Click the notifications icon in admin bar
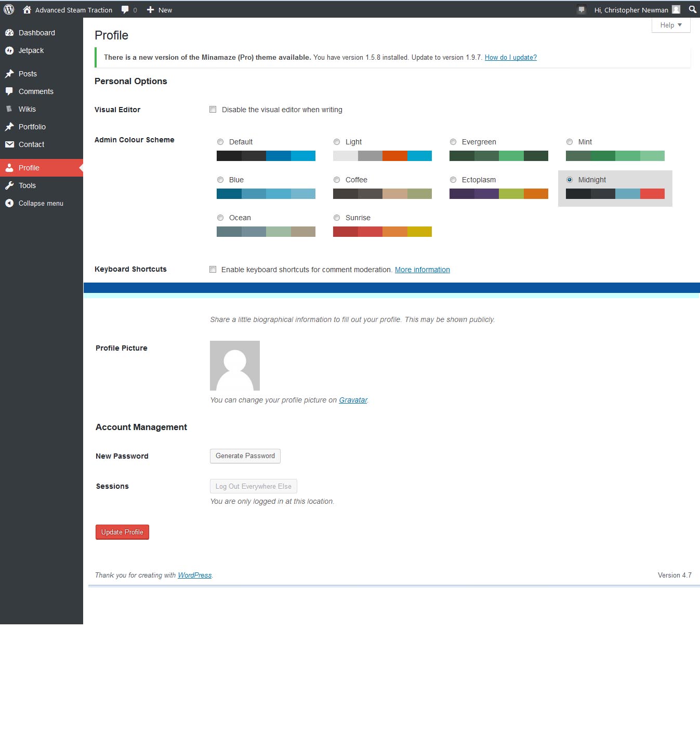The height and width of the screenshot is (736, 700). (x=582, y=10)
